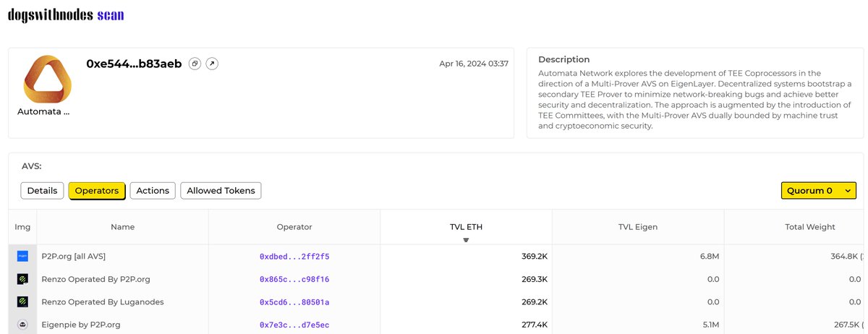Image resolution: width=868 pixels, height=334 pixels.
Task: Click the 364.8K total weight value
Action: click(846, 257)
